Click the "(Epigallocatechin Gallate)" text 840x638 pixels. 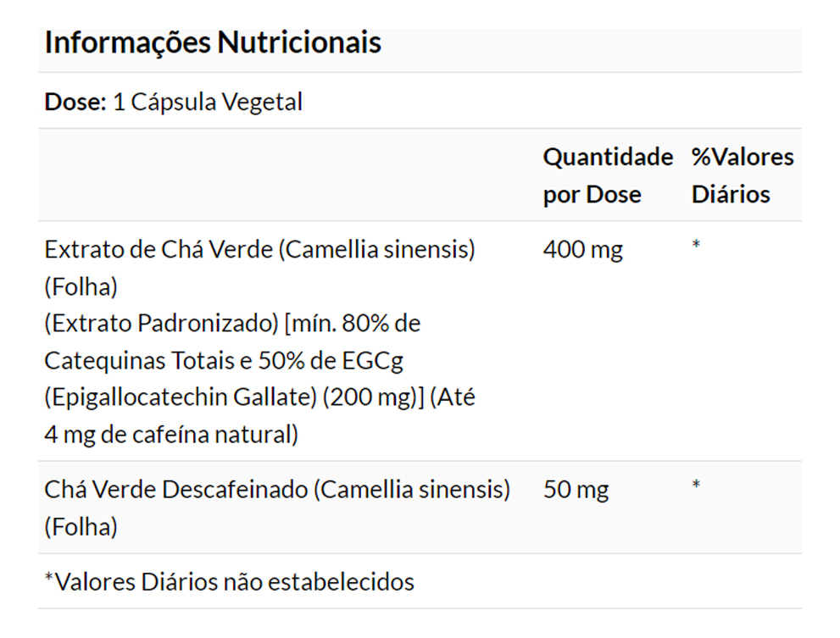[x=181, y=398]
